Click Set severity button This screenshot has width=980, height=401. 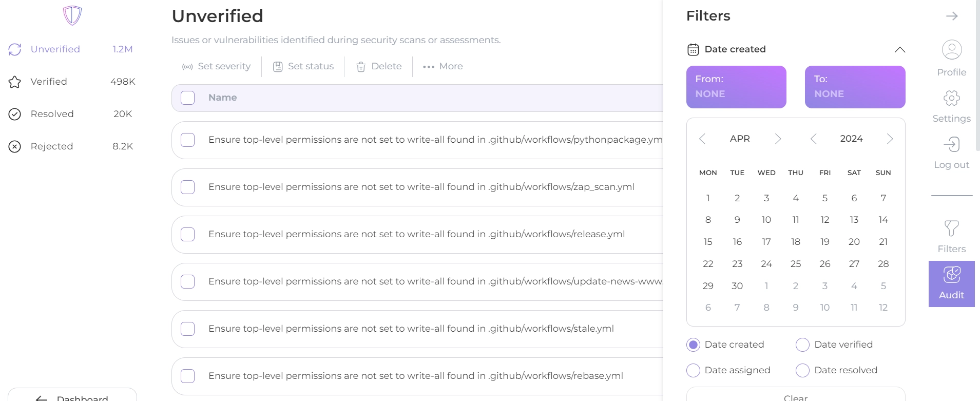point(217,67)
